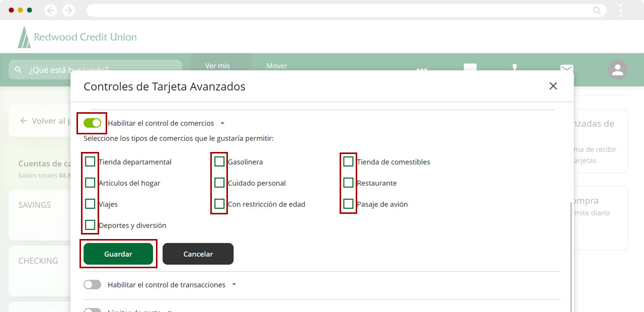Click the magnifier icon in address bar
Image resolution: width=644 pixels, height=312 pixels.
tap(597, 11)
